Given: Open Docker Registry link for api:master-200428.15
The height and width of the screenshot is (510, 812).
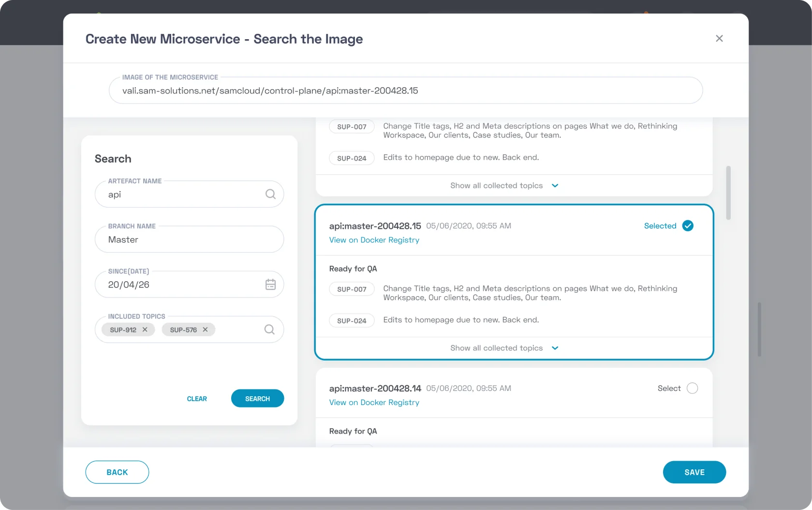Looking at the screenshot, I should tap(374, 240).
